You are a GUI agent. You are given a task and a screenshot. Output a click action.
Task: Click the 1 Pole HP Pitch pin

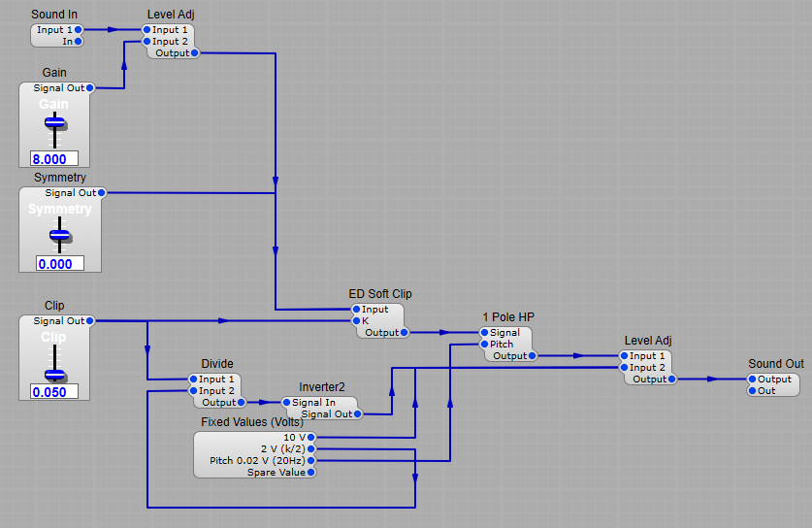[x=482, y=345]
